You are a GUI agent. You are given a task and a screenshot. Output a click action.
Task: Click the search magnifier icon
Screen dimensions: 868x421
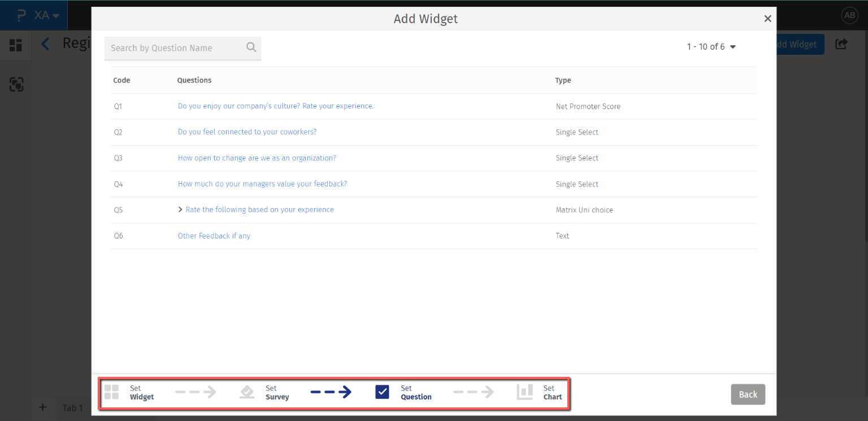coord(251,47)
